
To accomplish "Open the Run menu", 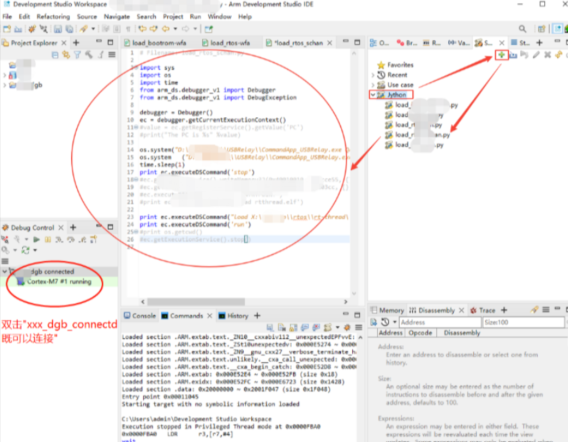I will tap(195, 17).
